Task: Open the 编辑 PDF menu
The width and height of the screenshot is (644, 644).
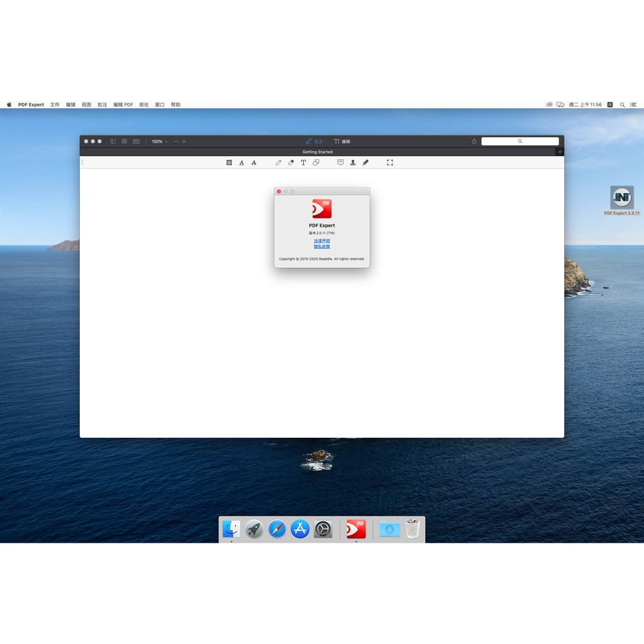Action: click(123, 105)
